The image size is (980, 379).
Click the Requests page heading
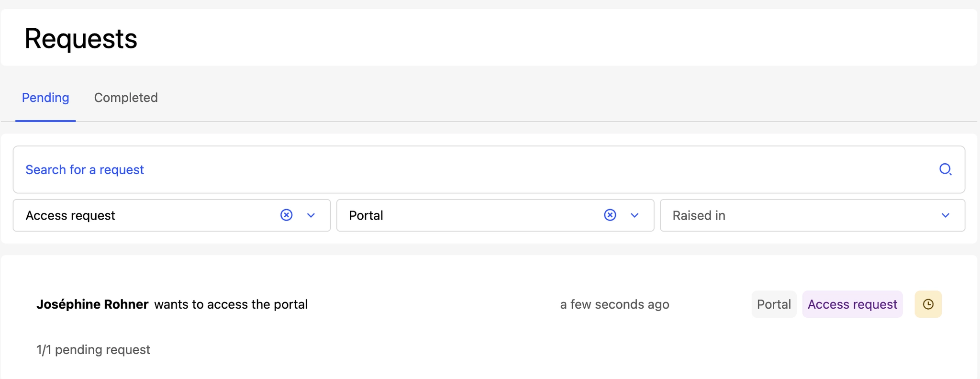tap(81, 38)
